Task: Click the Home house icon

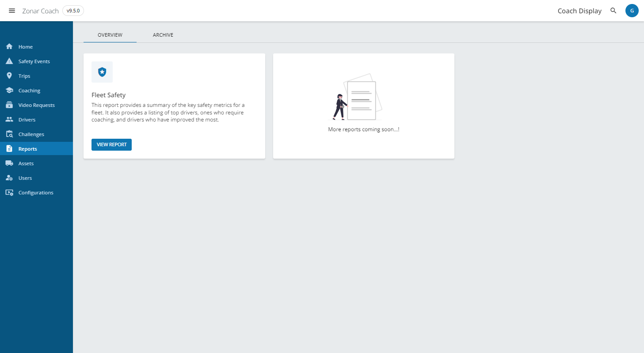Action: click(x=9, y=46)
